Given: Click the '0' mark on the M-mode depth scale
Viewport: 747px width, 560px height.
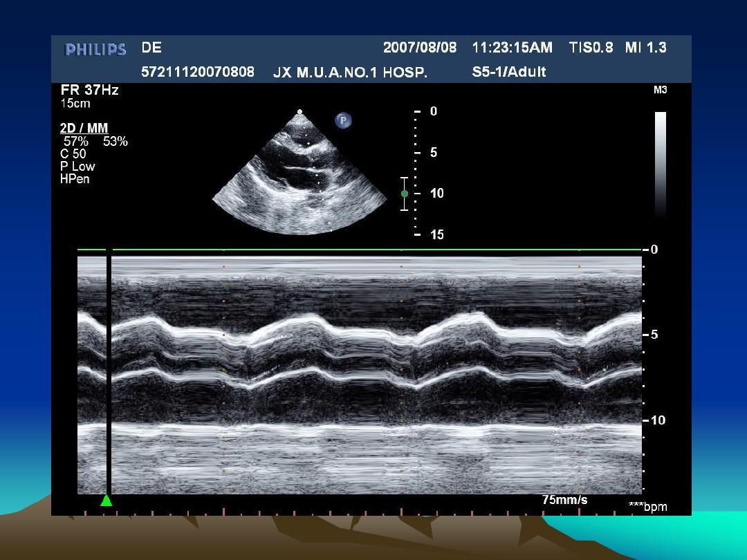Looking at the screenshot, I should tap(654, 250).
